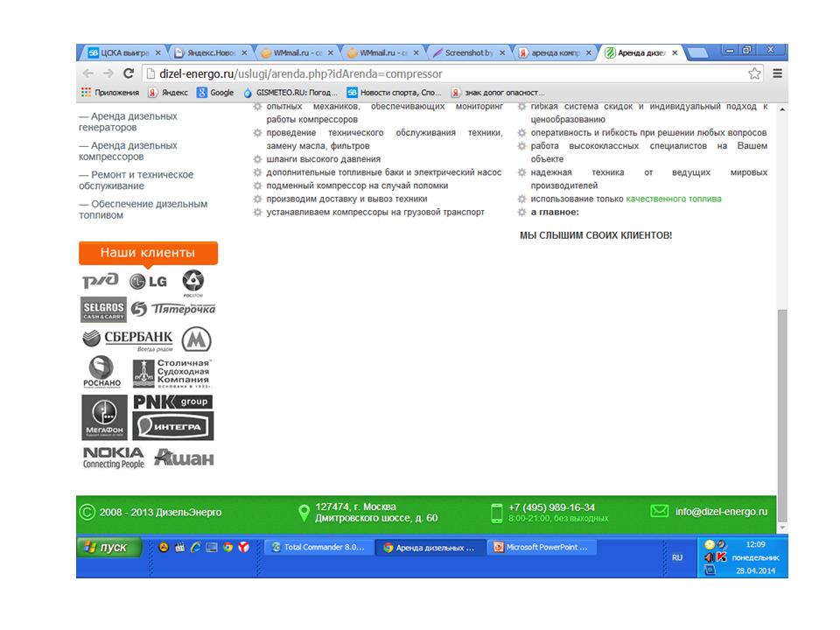
Task: Click the Пятёрочка client logo
Action: coord(173,309)
